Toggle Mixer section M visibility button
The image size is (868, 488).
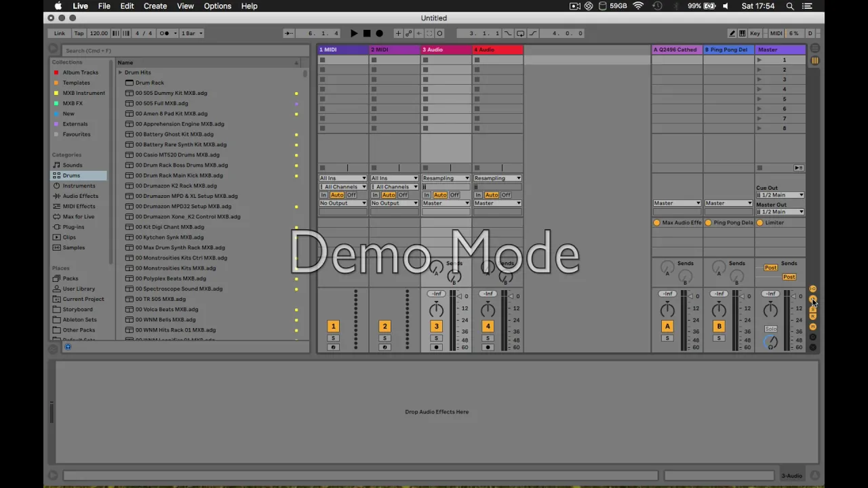coord(813,327)
